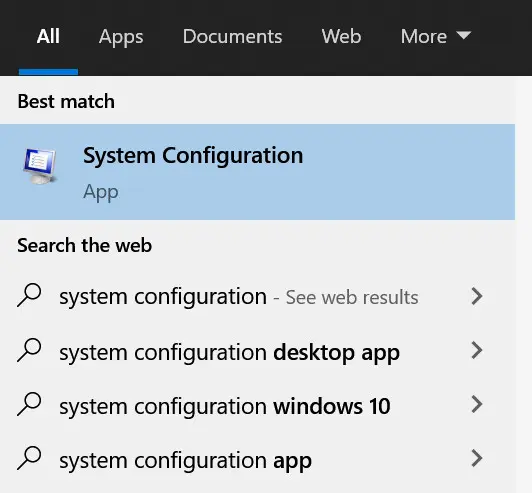The width and height of the screenshot is (532, 493).
Task: Switch to the Web tab
Action: pyautogui.click(x=341, y=36)
